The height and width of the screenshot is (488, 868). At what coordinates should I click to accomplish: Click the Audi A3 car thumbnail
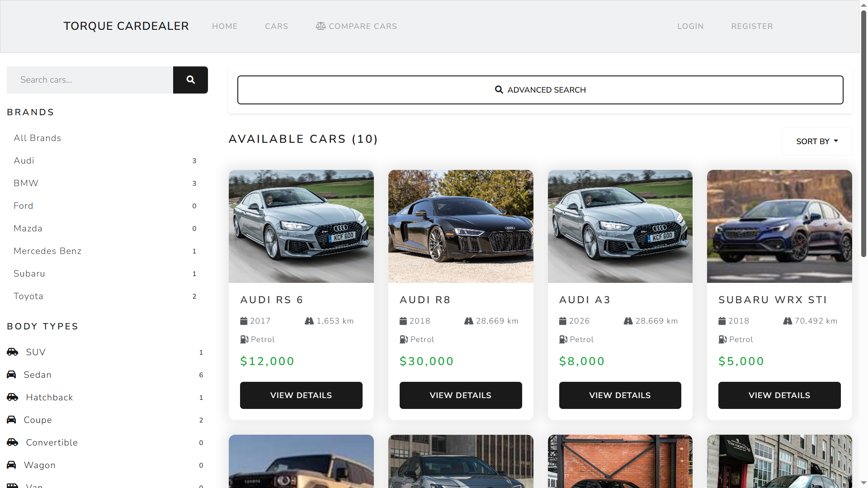tap(620, 226)
